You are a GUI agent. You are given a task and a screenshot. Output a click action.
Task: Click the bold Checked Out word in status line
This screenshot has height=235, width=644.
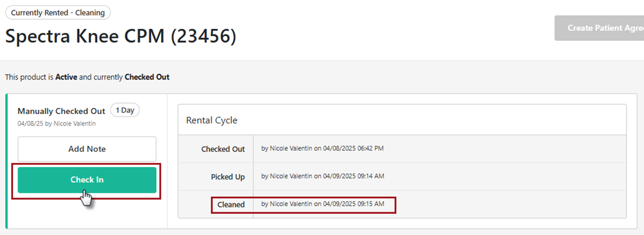point(147,77)
